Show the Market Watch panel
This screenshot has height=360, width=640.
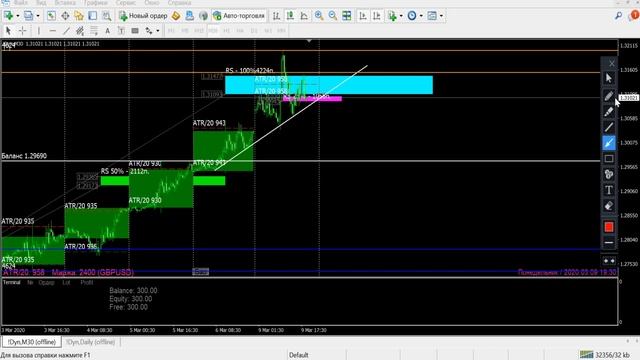51,16
